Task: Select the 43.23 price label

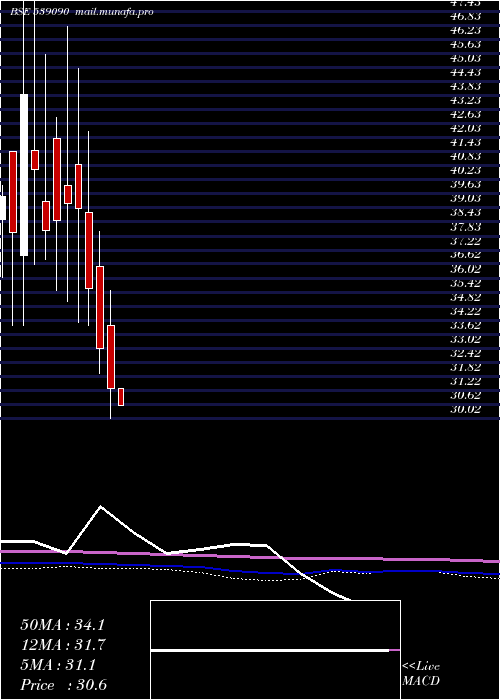Action: tap(466, 100)
